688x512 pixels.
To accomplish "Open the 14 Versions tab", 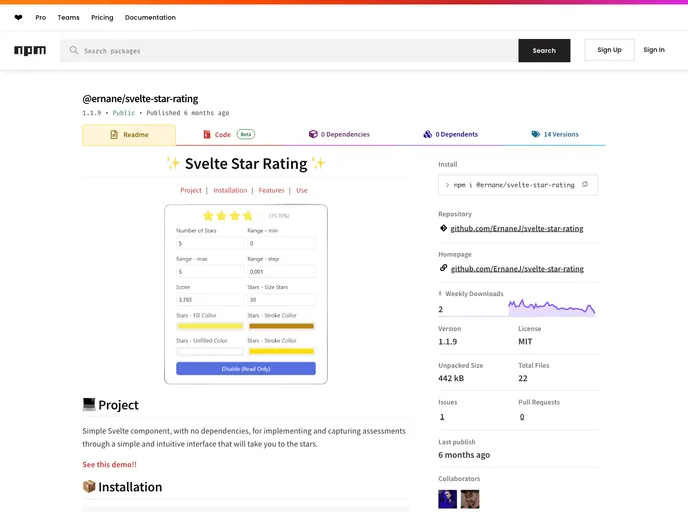I will point(555,134).
